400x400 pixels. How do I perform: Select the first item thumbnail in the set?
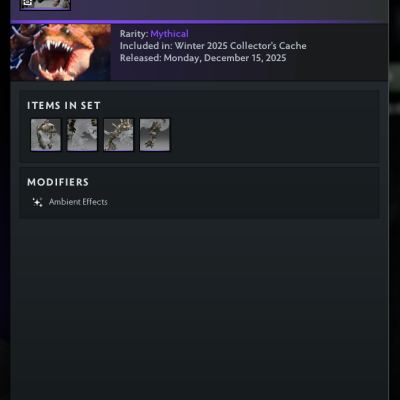click(x=46, y=135)
